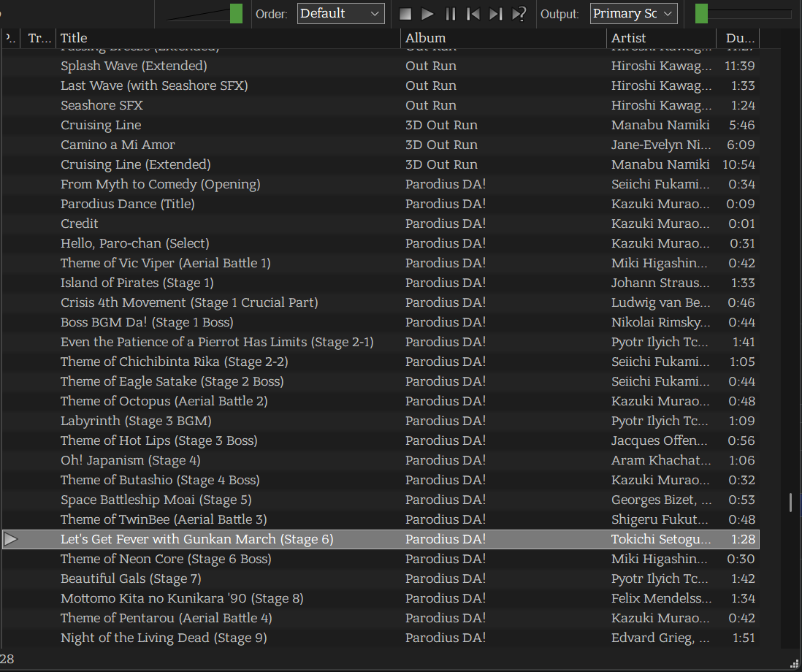
Task: Select track Splash Wave (Extended)
Action: click(134, 66)
